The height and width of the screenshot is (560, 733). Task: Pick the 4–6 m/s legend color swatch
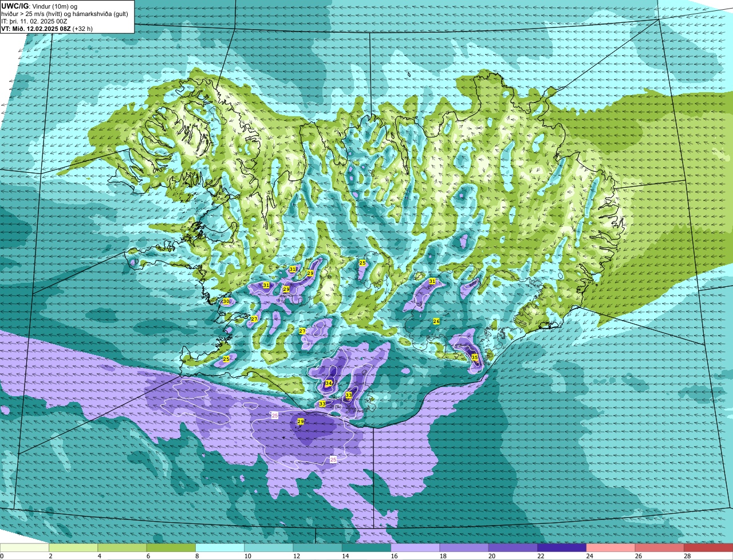122,547
